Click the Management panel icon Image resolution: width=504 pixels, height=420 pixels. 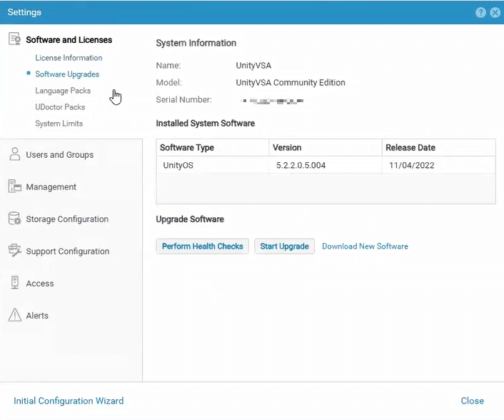14,186
